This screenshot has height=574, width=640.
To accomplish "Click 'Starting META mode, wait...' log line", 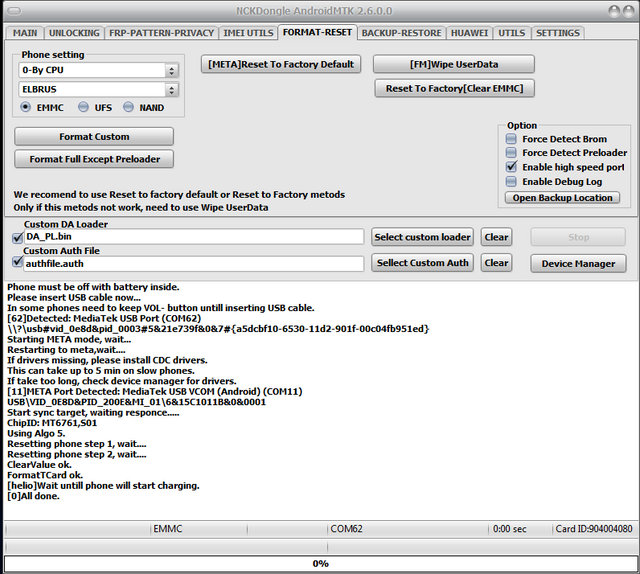I will pyautogui.click(x=69, y=339).
